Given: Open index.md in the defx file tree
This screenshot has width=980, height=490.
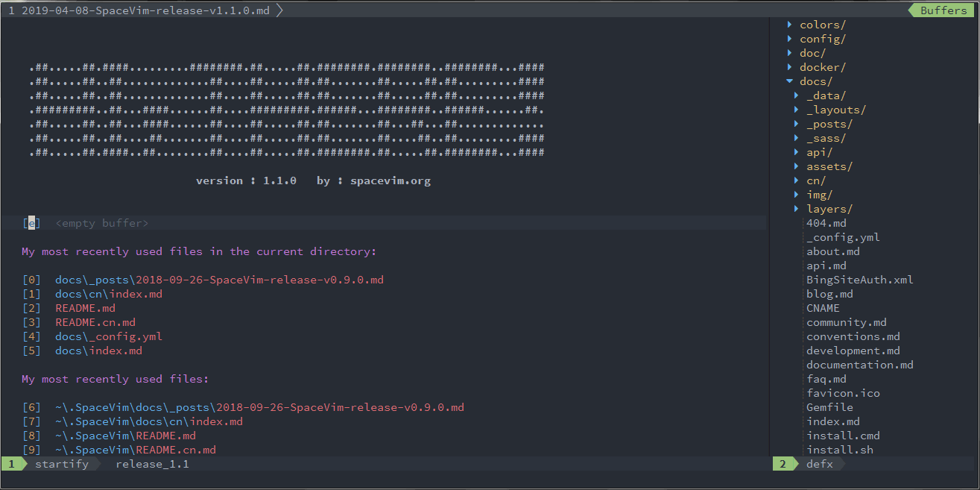Looking at the screenshot, I should pos(833,421).
